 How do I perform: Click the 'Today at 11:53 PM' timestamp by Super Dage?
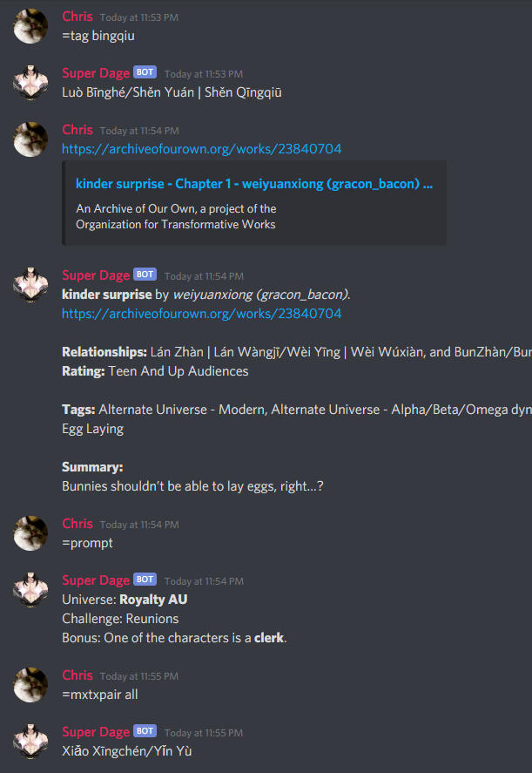pyautogui.click(x=204, y=74)
